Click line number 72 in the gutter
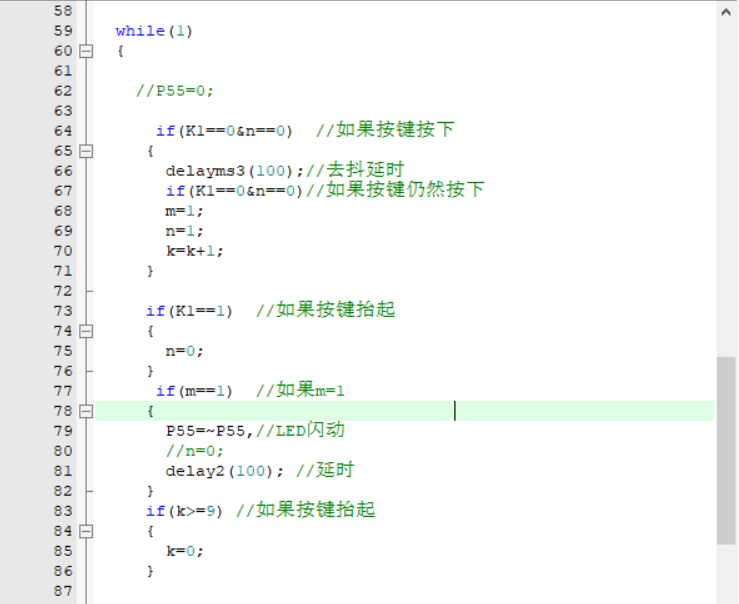Image resolution: width=739 pixels, height=604 pixels. pos(63,291)
